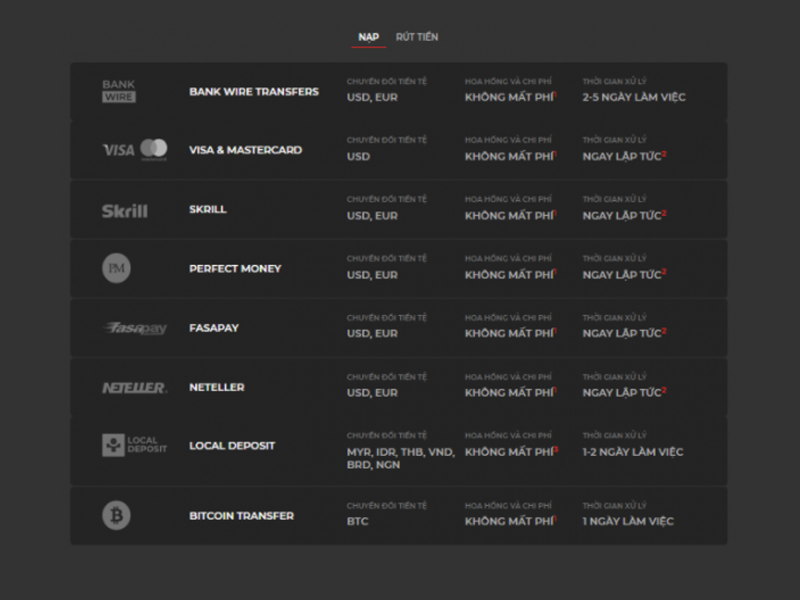800x600 pixels.
Task: Click 'NGAY LẬP TỨC' in FasaPay row
Action: (622, 333)
